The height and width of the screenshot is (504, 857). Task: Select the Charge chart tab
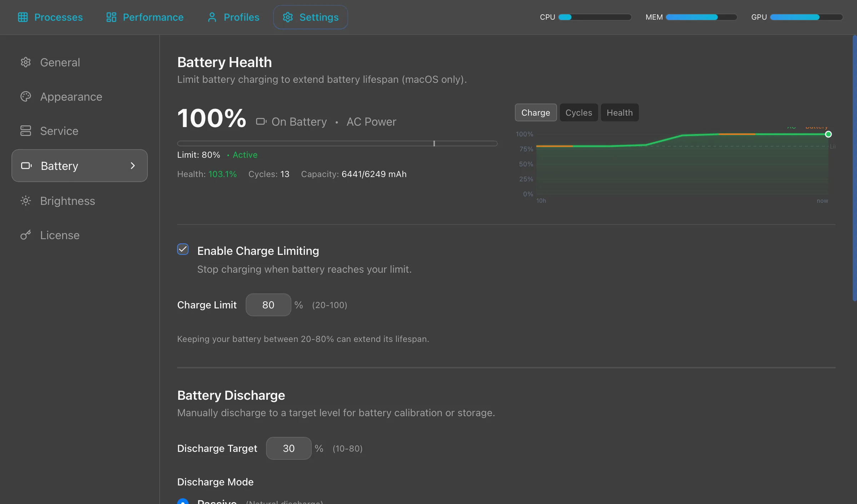535,112
